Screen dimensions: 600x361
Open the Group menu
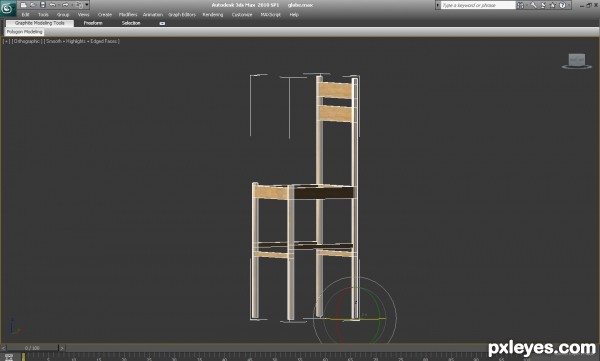tap(63, 15)
